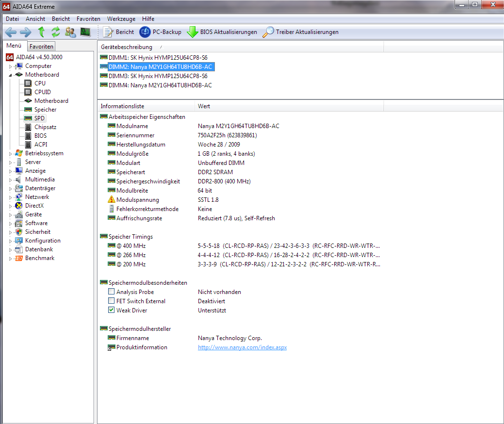Screen dimensions: 504x424
Task: Open the Bericht report toolbar button
Action: tap(118, 32)
